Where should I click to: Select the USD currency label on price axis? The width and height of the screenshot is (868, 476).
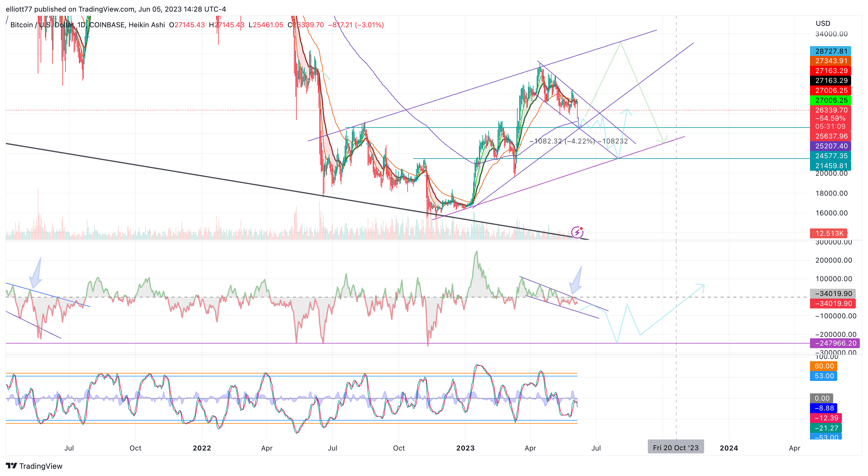pos(823,23)
